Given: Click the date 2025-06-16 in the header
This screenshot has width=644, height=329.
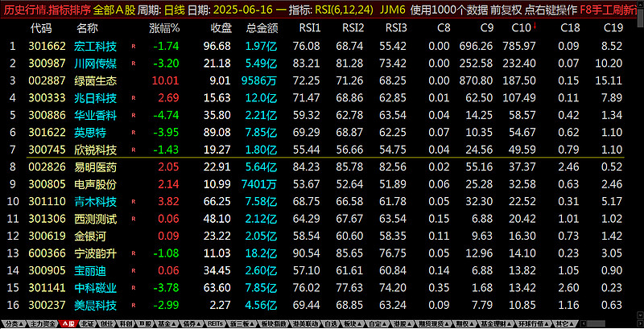Looking at the screenshot, I should [243, 9].
